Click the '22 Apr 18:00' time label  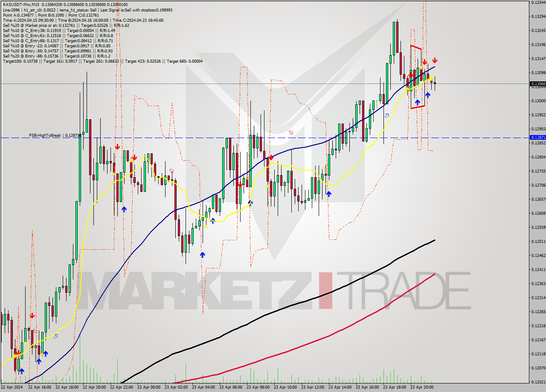pyautogui.click(x=67, y=387)
